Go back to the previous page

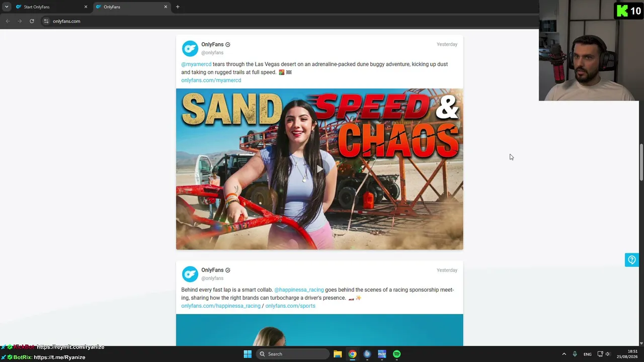(x=8, y=21)
